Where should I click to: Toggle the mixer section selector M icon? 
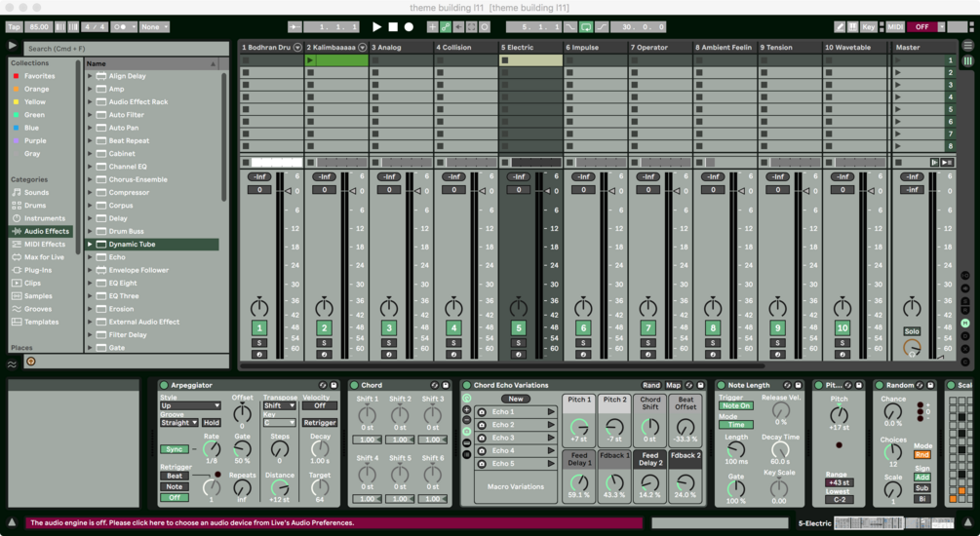[965, 323]
